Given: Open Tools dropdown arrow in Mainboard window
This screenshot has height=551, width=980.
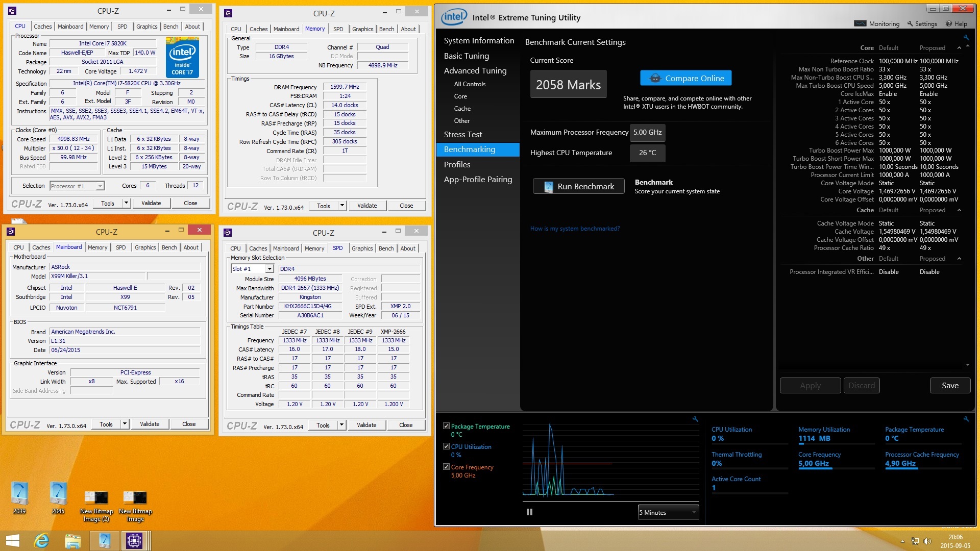Looking at the screenshot, I should (x=125, y=424).
